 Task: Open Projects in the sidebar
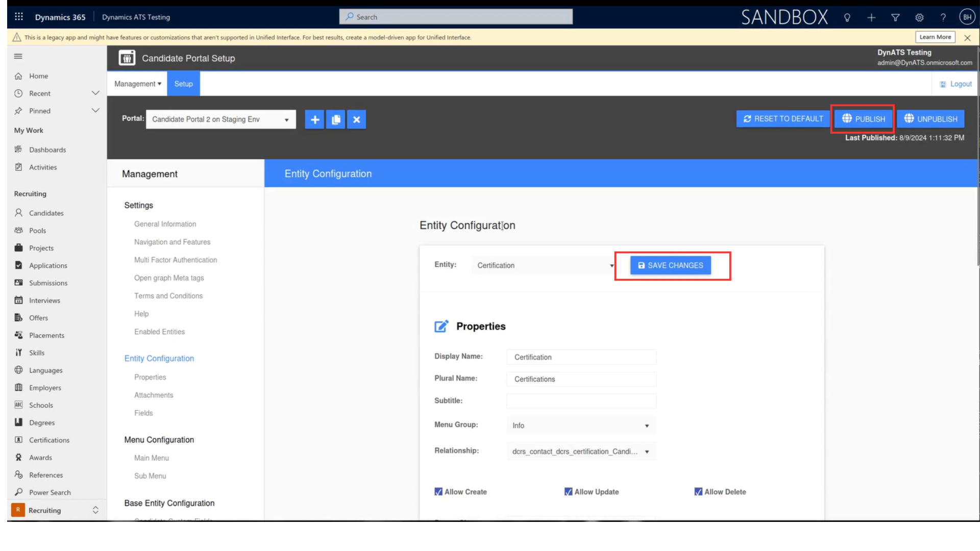(41, 248)
